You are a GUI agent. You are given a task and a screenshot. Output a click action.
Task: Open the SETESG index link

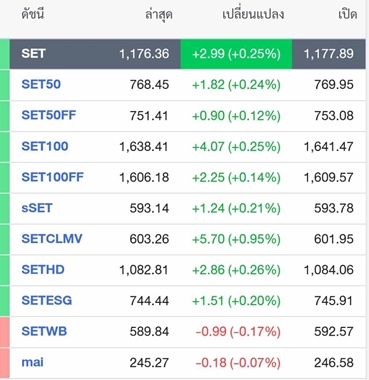[47, 301]
